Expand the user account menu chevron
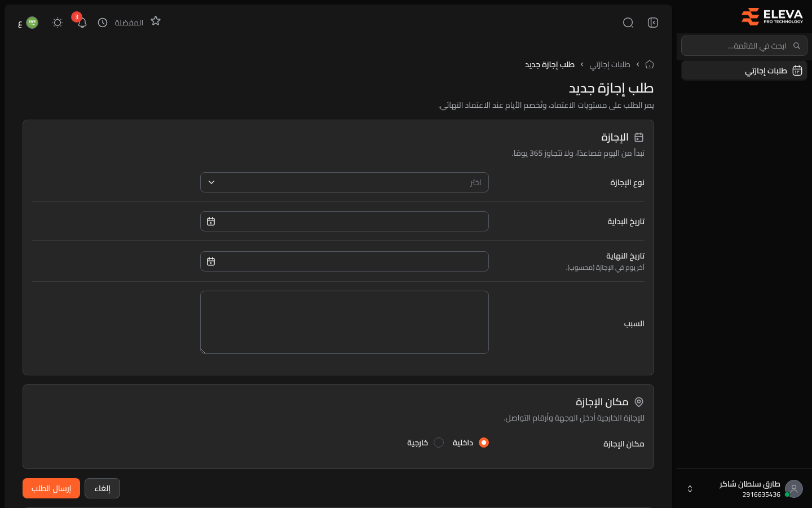The width and height of the screenshot is (812, 508). click(690, 489)
